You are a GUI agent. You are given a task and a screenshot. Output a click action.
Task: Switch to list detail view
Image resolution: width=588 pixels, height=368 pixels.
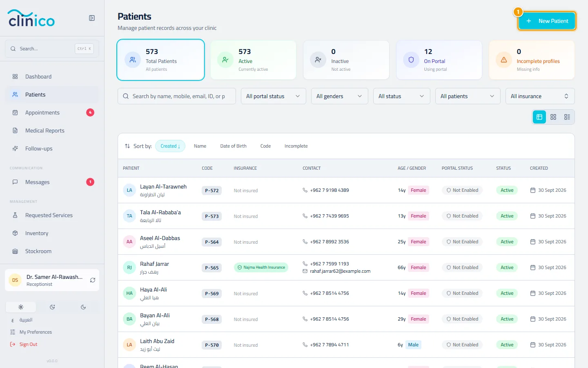click(567, 117)
